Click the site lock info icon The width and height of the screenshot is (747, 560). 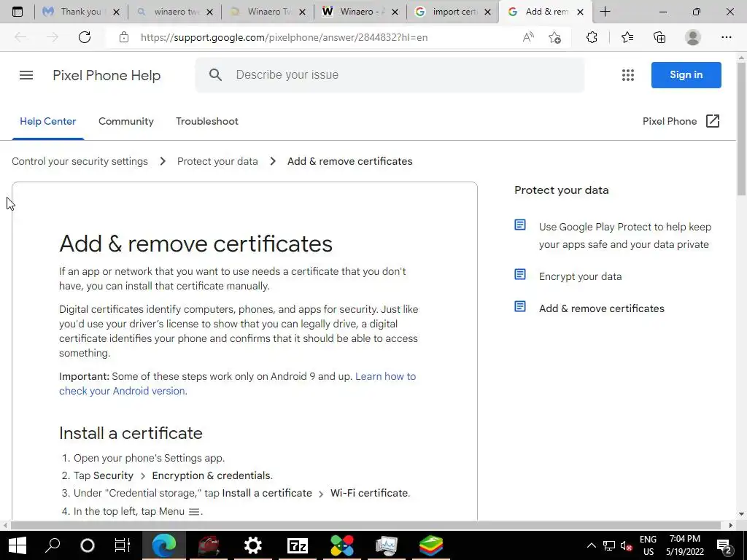pyautogui.click(x=124, y=37)
